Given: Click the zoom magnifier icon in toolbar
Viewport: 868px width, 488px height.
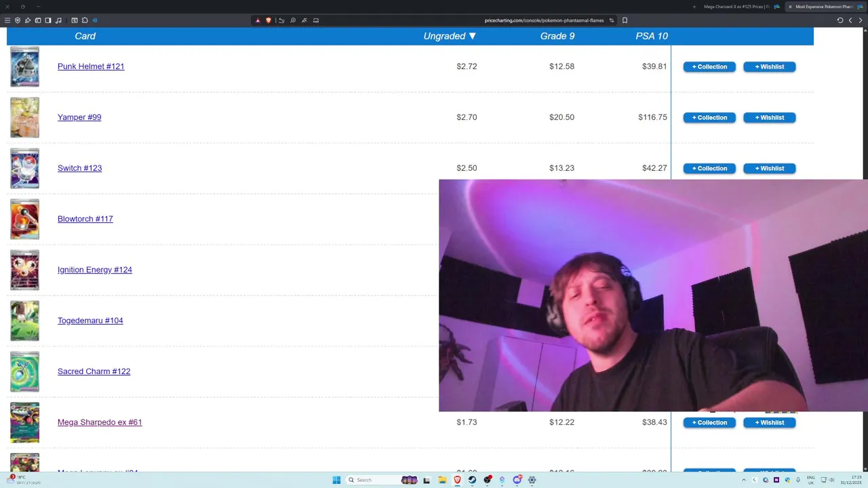Looking at the screenshot, I should 293,20.
